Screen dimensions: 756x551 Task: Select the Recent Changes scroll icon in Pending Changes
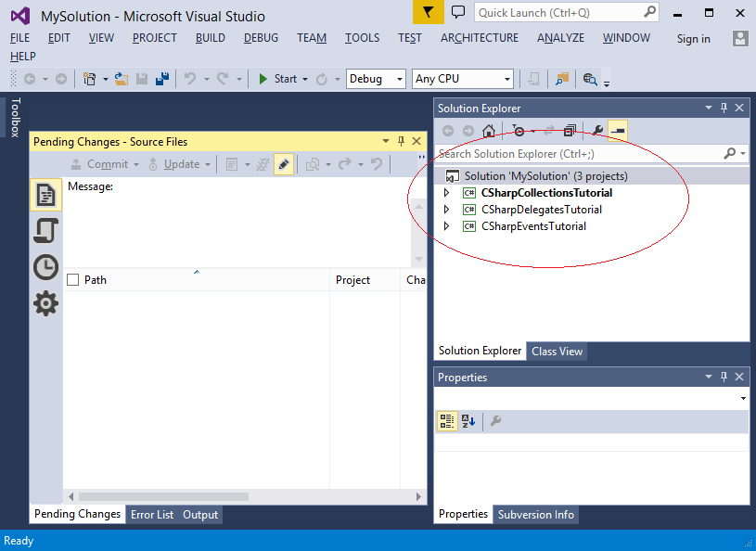point(45,230)
